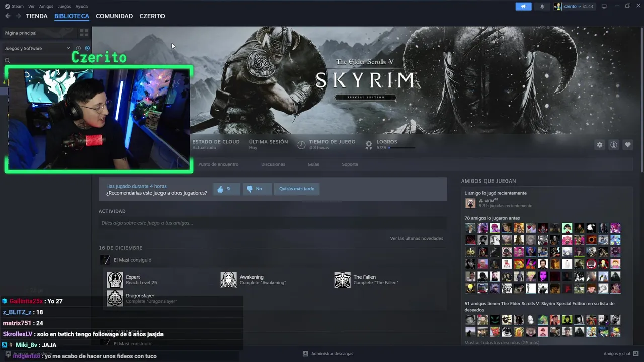Open Administrar descargas

[x=332, y=353]
